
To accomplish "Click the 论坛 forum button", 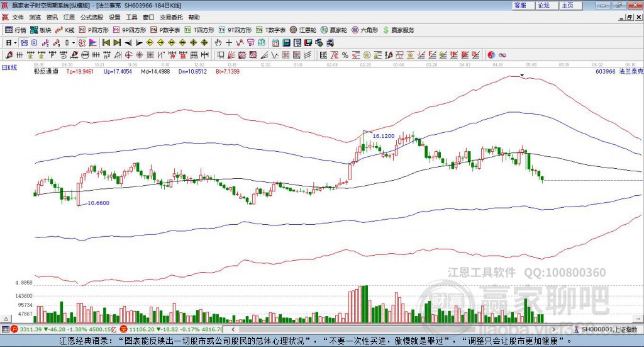I will 547,5.
